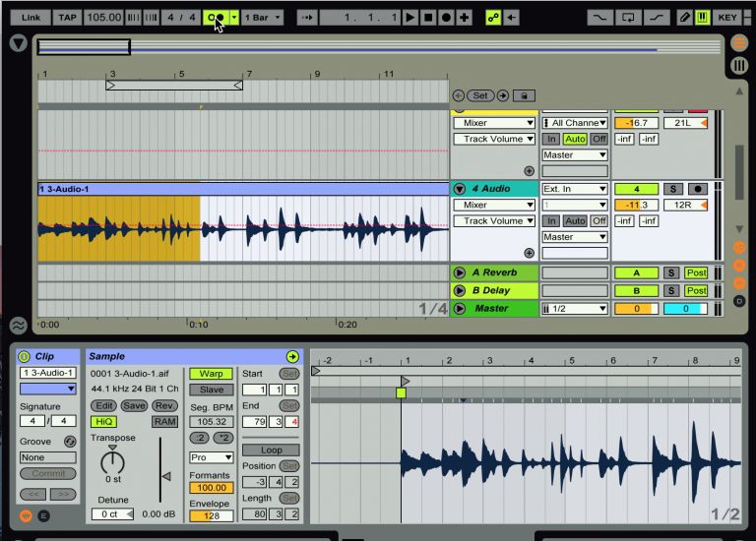Go to next locator arrow
This screenshot has height=541, width=756.
502,95
